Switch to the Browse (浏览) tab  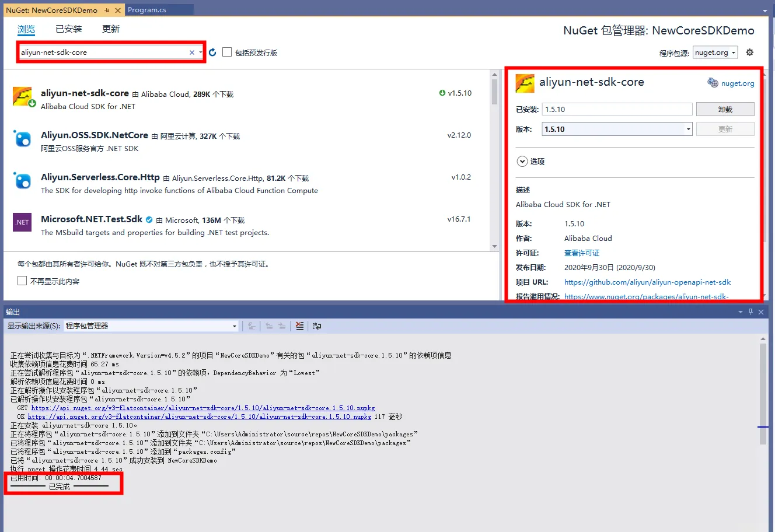[26, 29]
